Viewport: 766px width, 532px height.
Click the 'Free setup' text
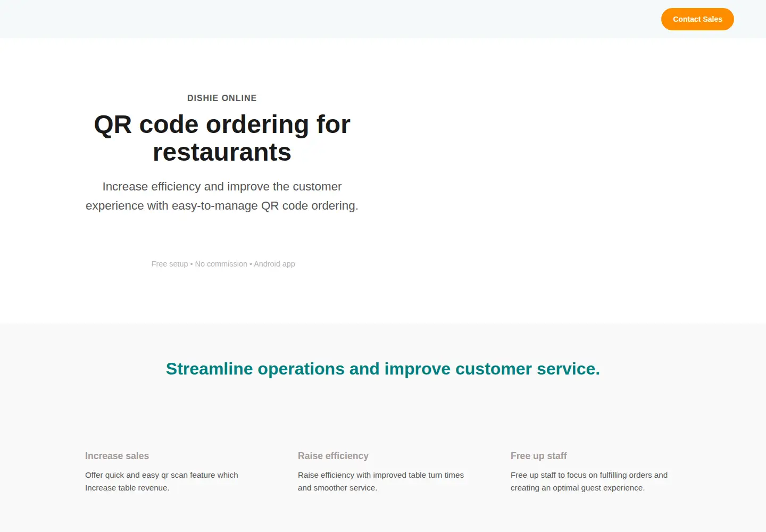tap(170, 264)
